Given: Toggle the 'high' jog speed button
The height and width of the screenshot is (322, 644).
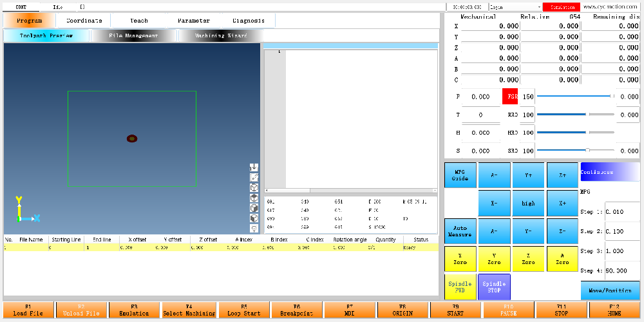Looking at the screenshot, I should [x=528, y=204].
